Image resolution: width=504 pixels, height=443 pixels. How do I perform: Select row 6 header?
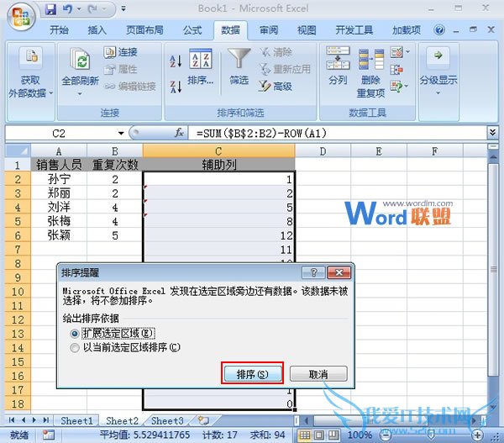[x=18, y=235]
